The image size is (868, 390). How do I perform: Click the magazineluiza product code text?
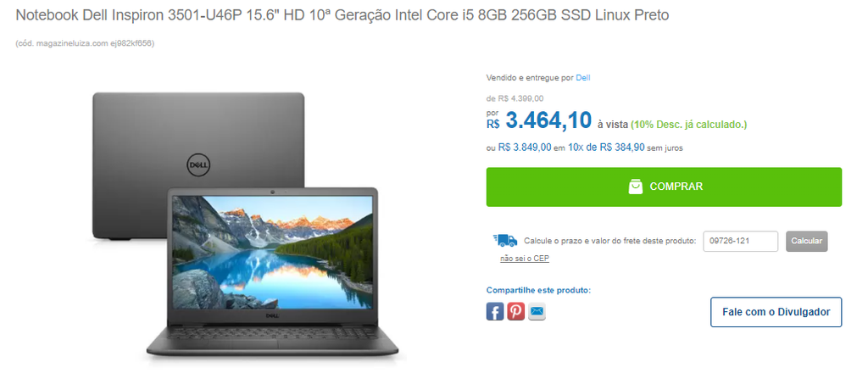pos(85,43)
